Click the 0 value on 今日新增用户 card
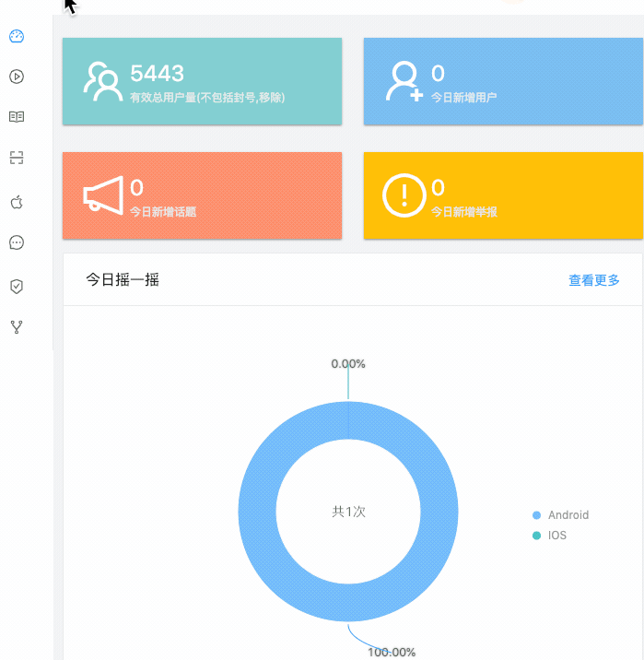This screenshot has width=644, height=660. click(x=438, y=73)
